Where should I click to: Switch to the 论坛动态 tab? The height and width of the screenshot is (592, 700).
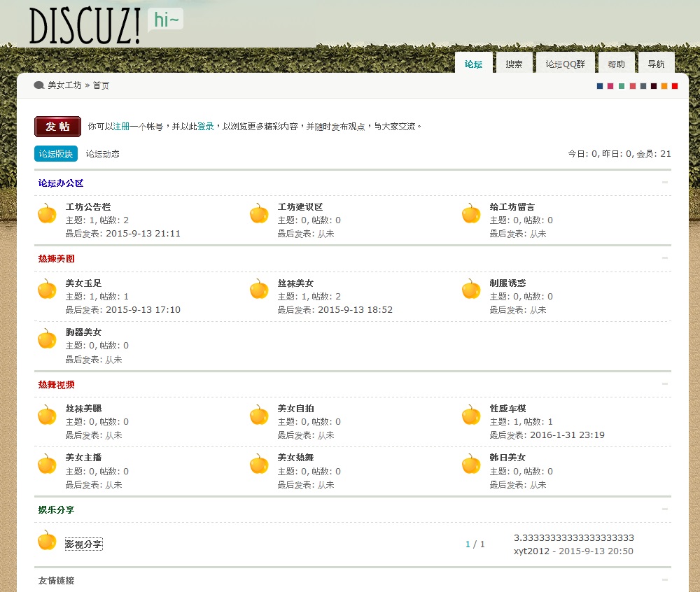coord(102,154)
